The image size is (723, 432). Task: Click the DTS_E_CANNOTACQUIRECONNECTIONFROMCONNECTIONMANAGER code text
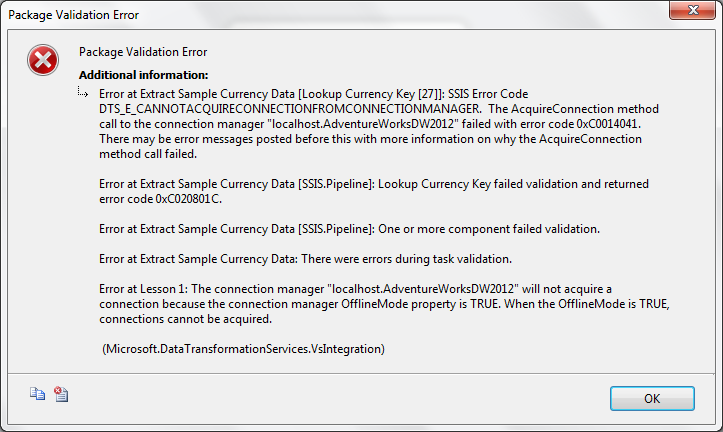click(x=290, y=109)
